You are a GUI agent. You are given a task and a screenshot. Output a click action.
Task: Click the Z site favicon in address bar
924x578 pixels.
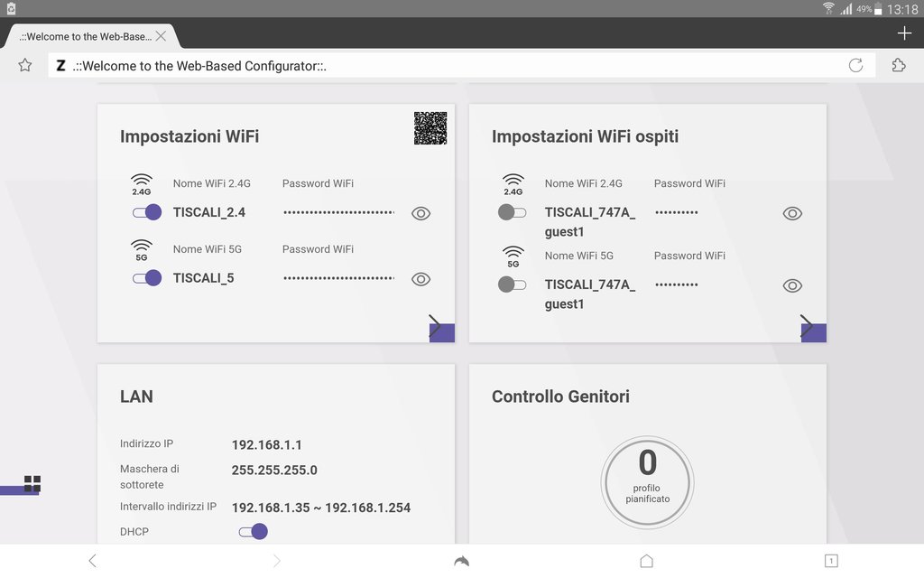tap(60, 65)
